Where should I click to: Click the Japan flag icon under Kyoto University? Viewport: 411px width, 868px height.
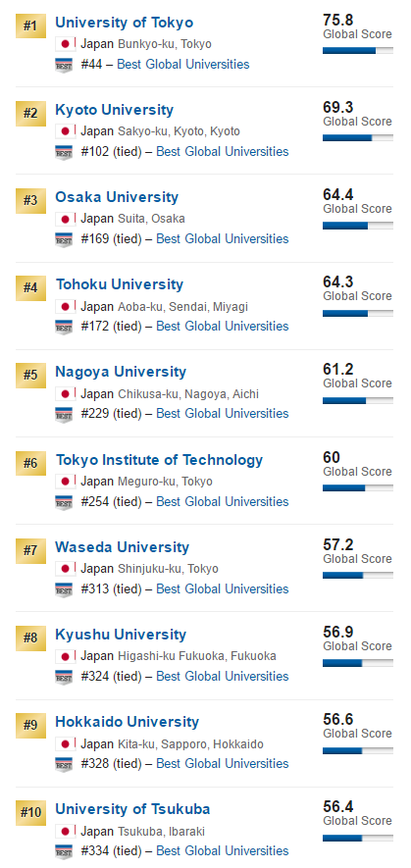click(66, 131)
